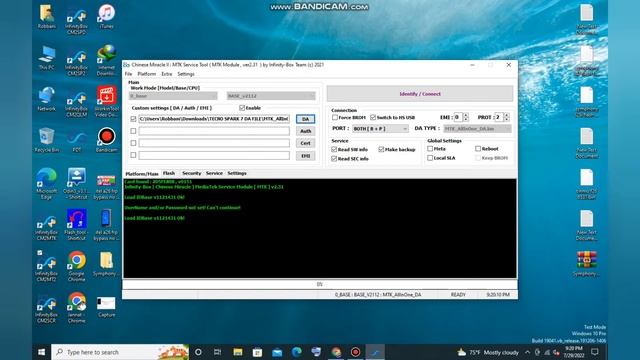This screenshot has height=360, width=640.
Task: Toggle the Read SW info checkbox
Action: click(334, 149)
